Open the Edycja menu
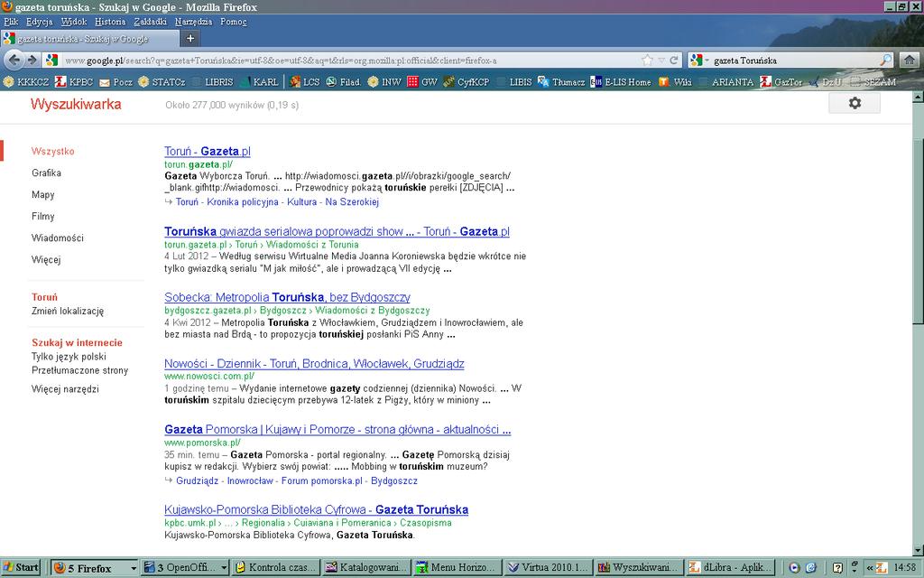Image resolution: width=924 pixels, height=578 pixels. click(39, 22)
